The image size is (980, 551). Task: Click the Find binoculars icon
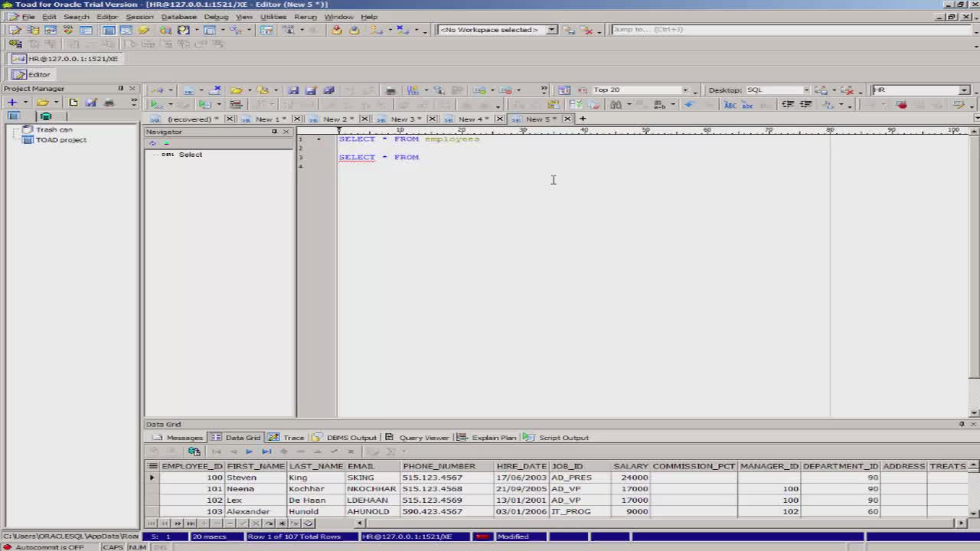click(616, 104)
